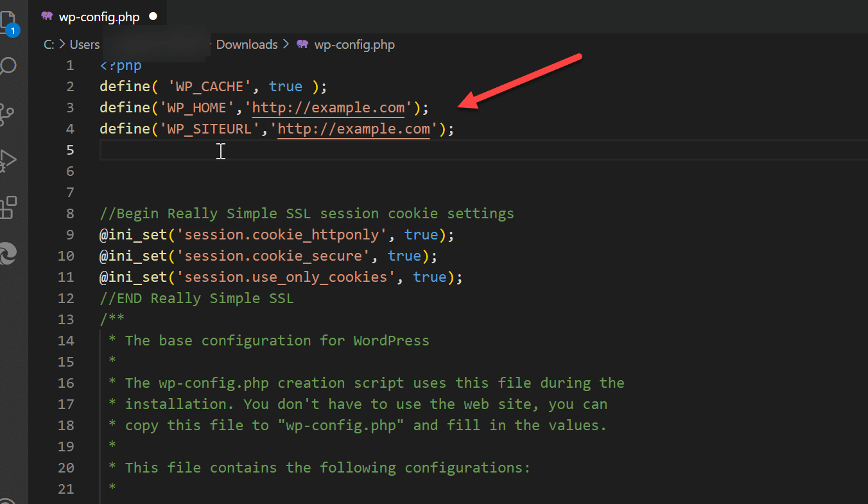Screen dimensions: 868x504
Task: Click the WP_SITEURL http://example.com link
Action: 353,128
